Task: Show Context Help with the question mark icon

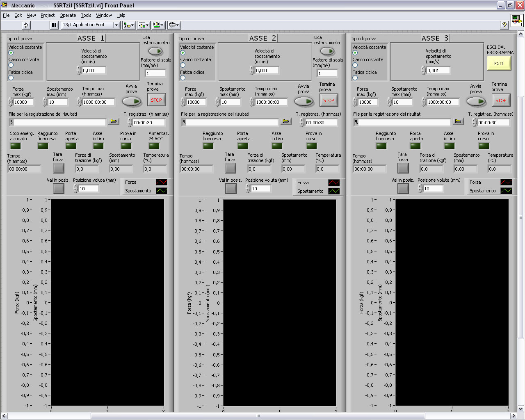Action: click(504, 25)
